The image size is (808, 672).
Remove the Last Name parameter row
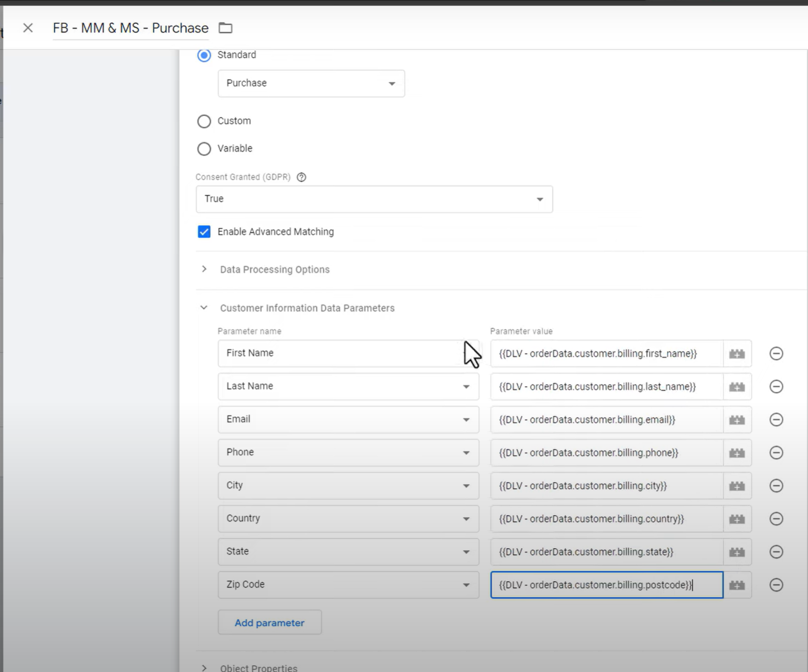tap(776, 387)
